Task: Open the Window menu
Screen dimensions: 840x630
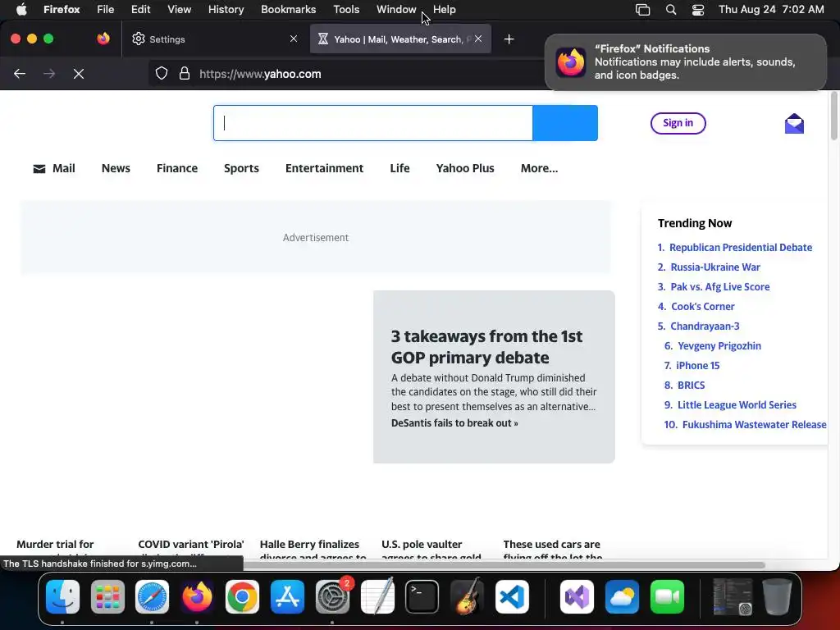Action: (396, 10)
